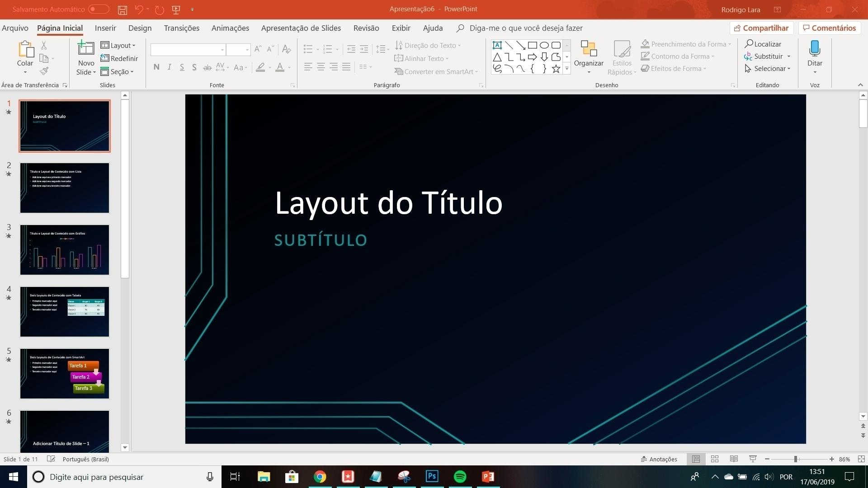Viewport: 868px width, 488px height.
Task: Click the Novo Slide icon
Action: 85,49
